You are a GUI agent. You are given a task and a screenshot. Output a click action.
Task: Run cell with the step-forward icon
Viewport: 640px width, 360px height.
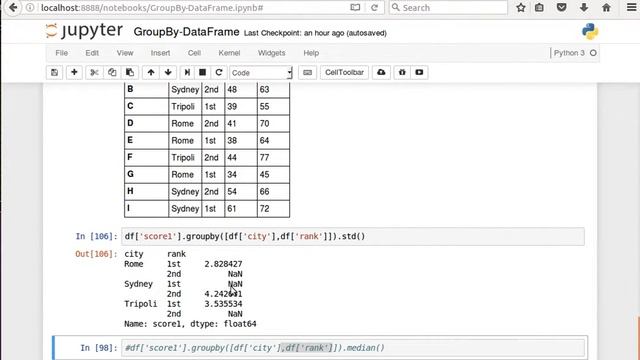[187, 72]
